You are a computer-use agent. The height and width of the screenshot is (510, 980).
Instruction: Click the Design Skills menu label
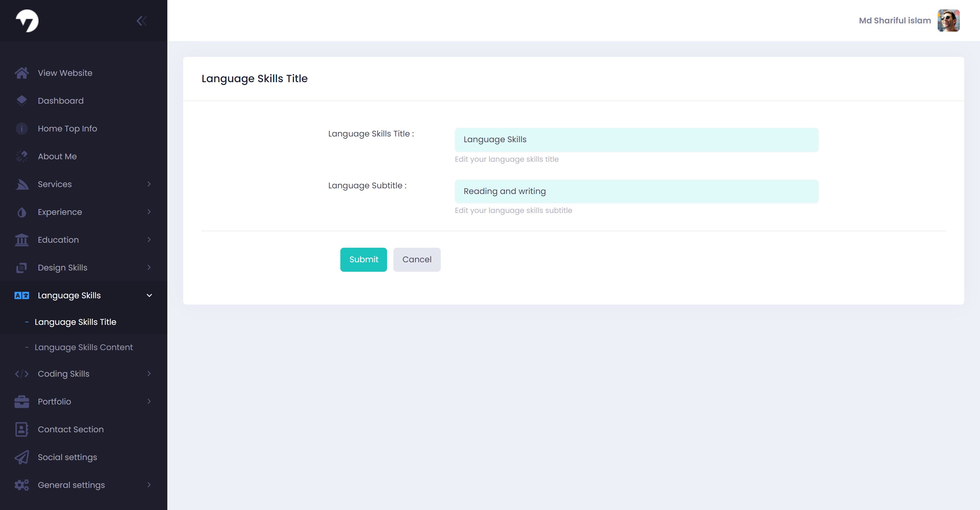coord(63,268)
